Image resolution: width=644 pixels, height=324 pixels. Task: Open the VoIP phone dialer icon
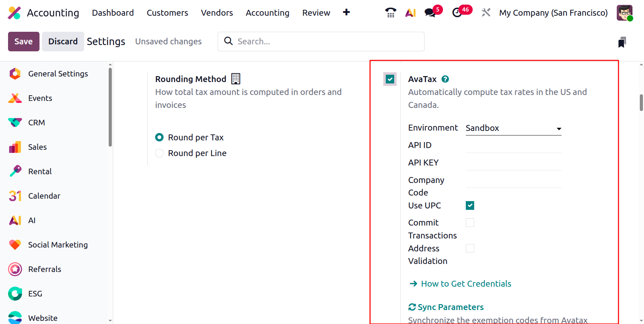coord(390,13)
